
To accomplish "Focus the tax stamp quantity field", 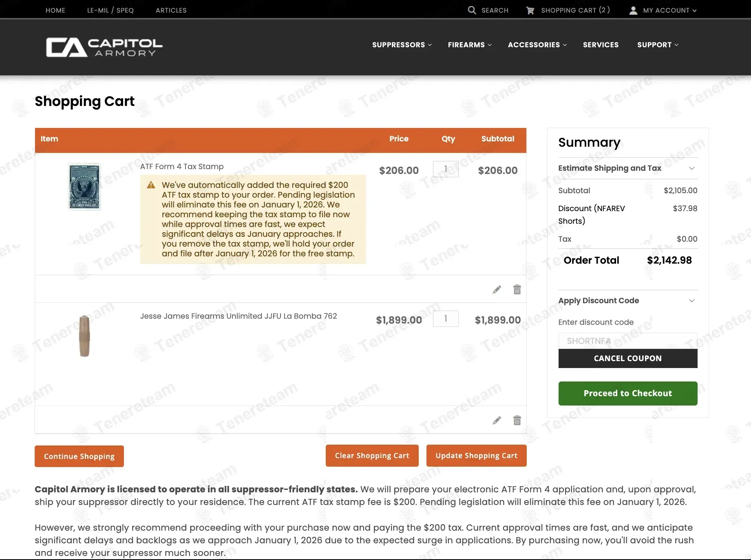I will pyautogui.click(x=445, y=169).
